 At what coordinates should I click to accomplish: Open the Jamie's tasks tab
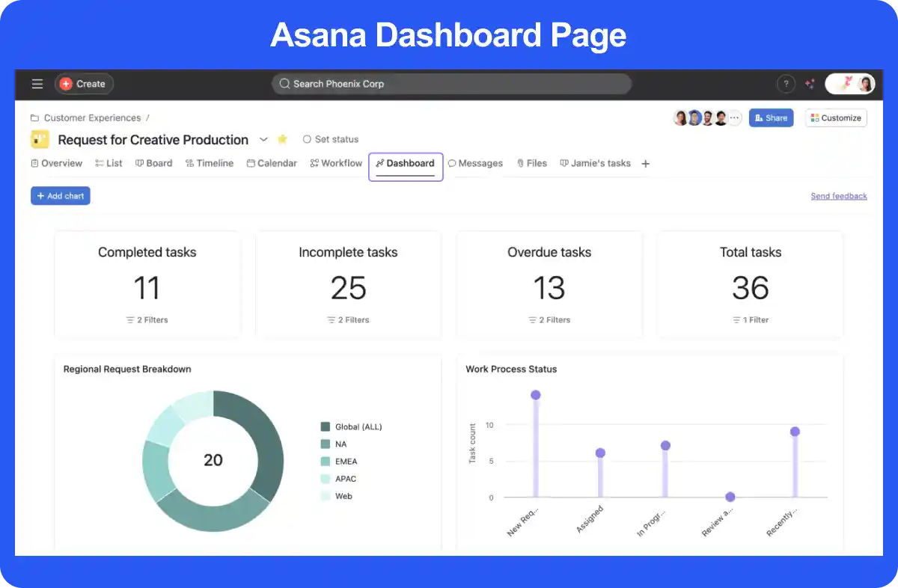tap(596, 163)
